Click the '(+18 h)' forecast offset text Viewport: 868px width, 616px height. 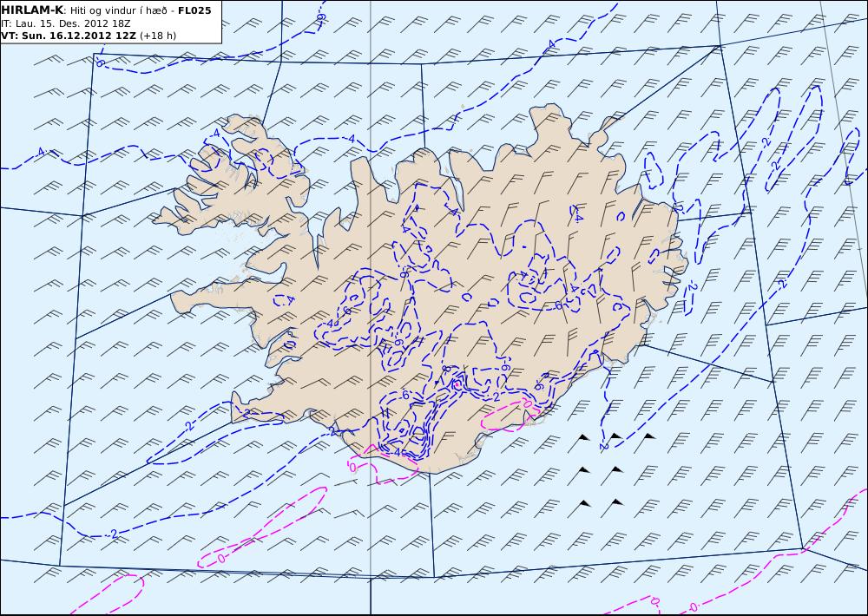[x=158, y=36]
